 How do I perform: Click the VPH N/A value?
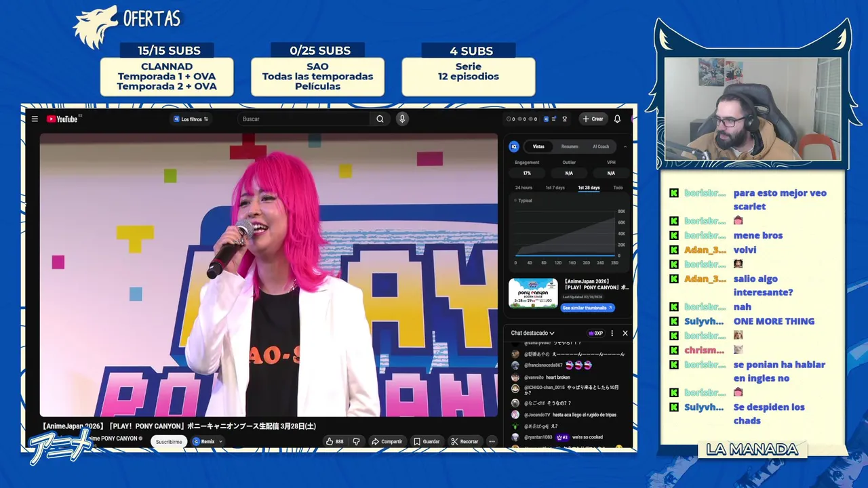611,173
